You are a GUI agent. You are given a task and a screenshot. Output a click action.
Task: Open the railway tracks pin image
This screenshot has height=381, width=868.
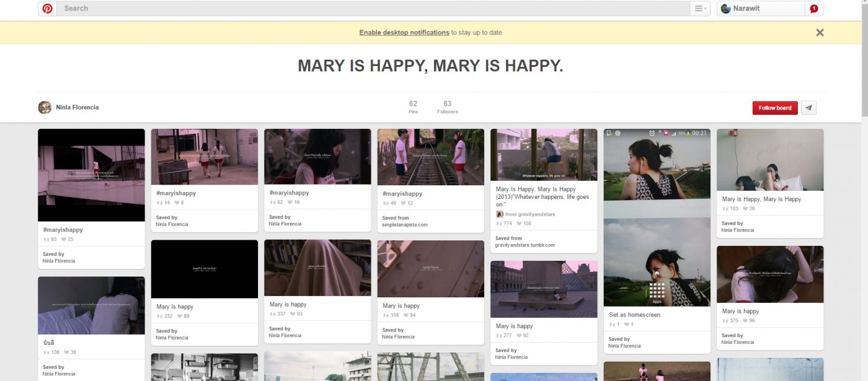[430, 157]
